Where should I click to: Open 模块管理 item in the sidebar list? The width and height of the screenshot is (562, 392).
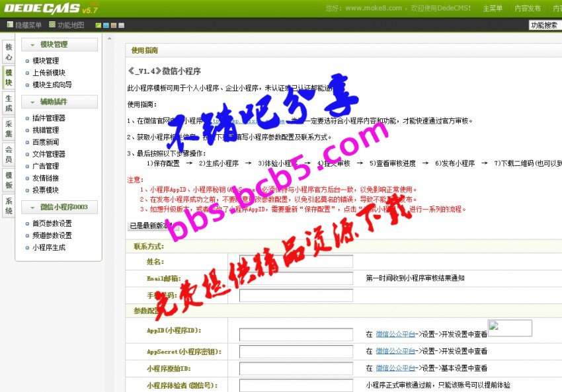tap(46, 61)
